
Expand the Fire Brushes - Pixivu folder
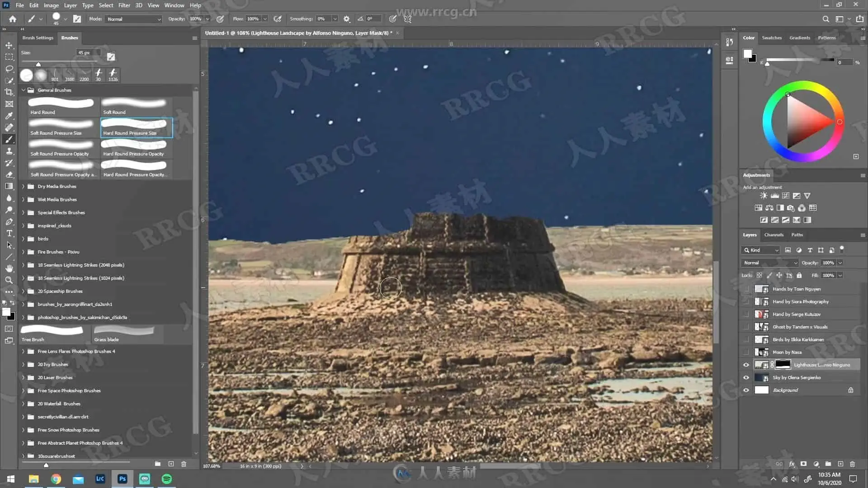[x=24, y=252]
